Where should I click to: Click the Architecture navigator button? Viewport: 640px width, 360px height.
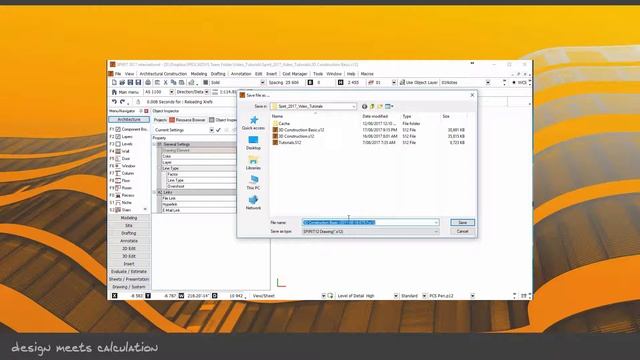(x=129, y=120)
